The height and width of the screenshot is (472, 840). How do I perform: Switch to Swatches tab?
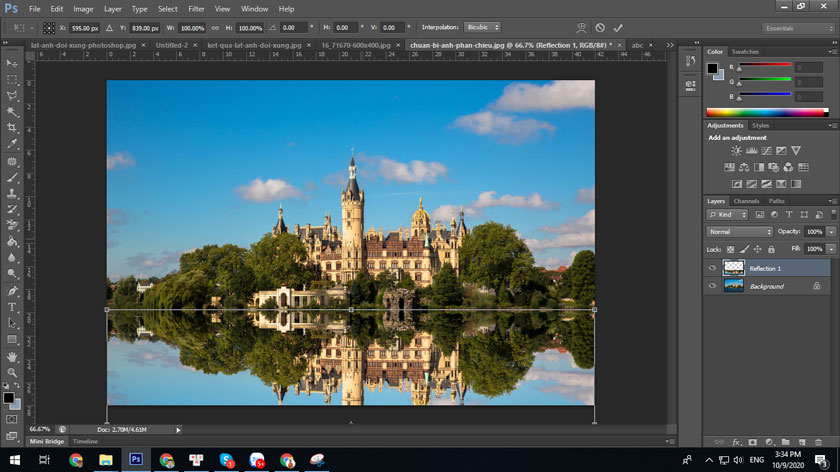pyautogui.click(x=745, y=52)
